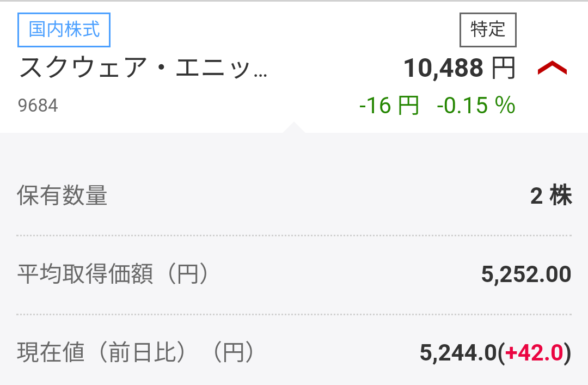Select the 平均取得価額（円） label

coord(113,274)
